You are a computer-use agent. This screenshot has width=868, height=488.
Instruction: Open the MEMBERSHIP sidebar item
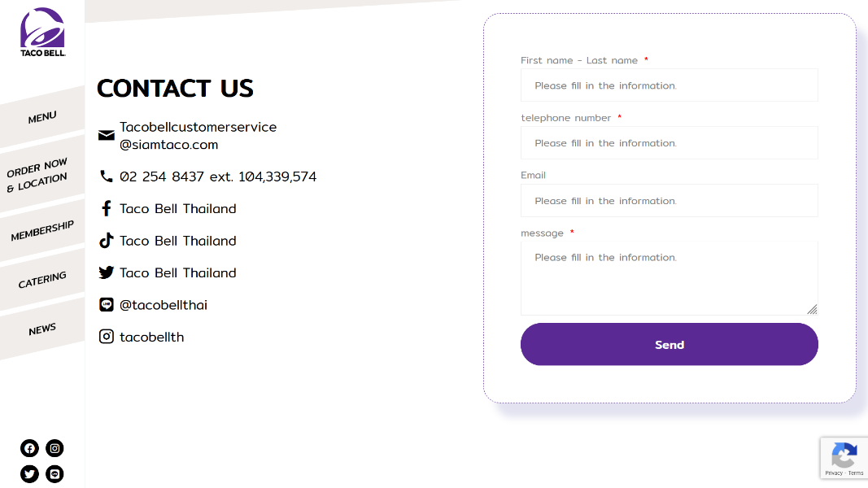click(x=42, y=230)
